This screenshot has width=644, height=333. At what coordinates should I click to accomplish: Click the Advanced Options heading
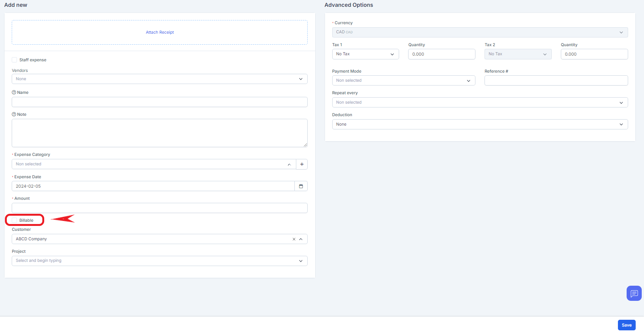tap(349, 5)
